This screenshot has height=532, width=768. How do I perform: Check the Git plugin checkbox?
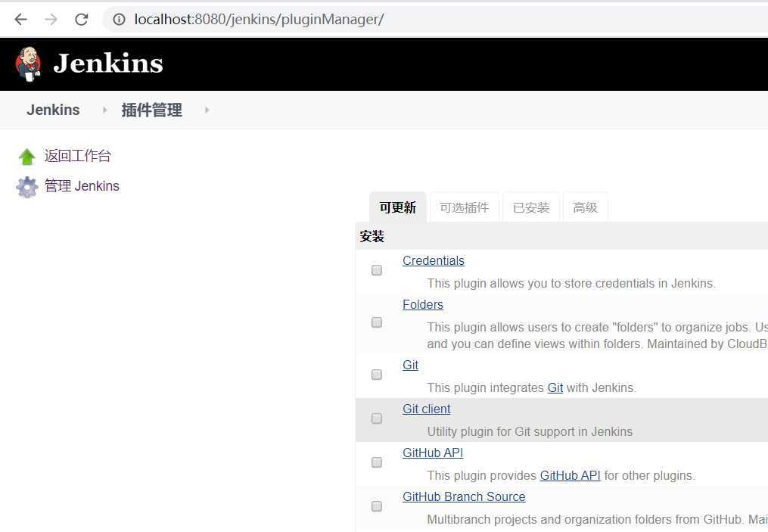tap(377, 375)
